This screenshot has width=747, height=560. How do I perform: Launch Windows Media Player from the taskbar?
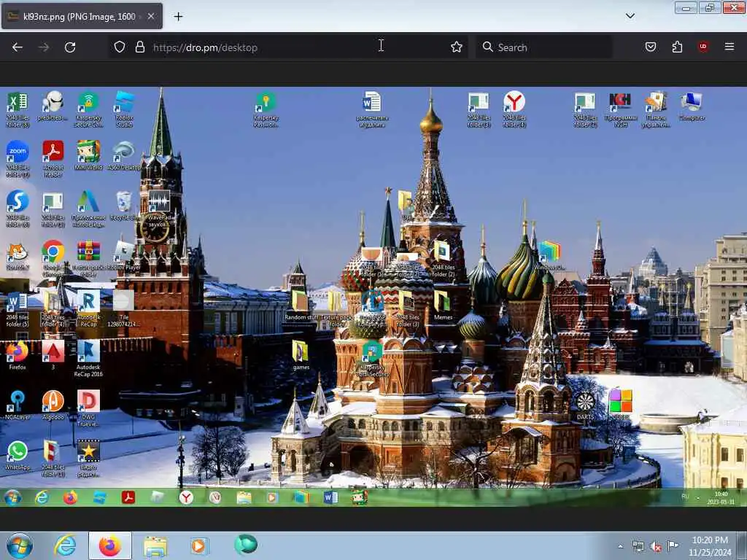click(199, 545)
